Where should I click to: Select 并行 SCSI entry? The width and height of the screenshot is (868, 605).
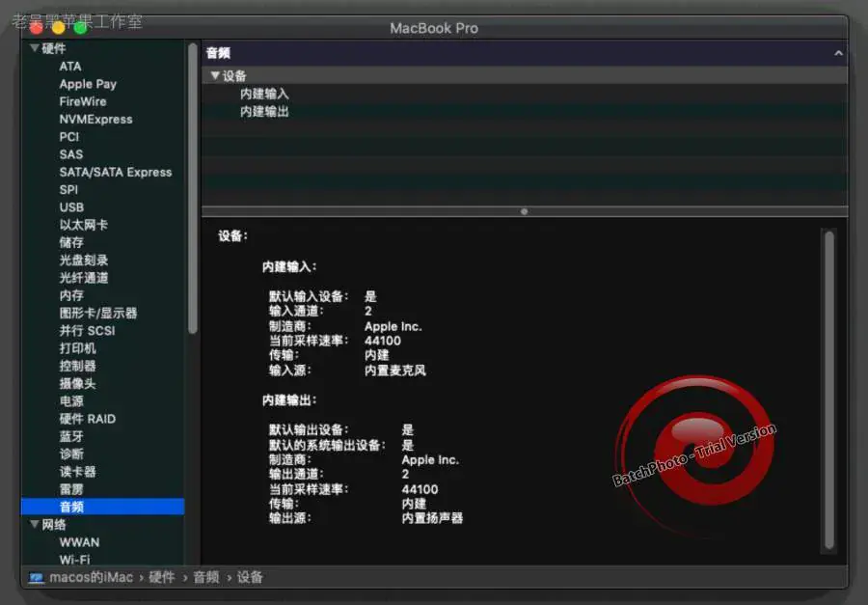click(87, 331)
